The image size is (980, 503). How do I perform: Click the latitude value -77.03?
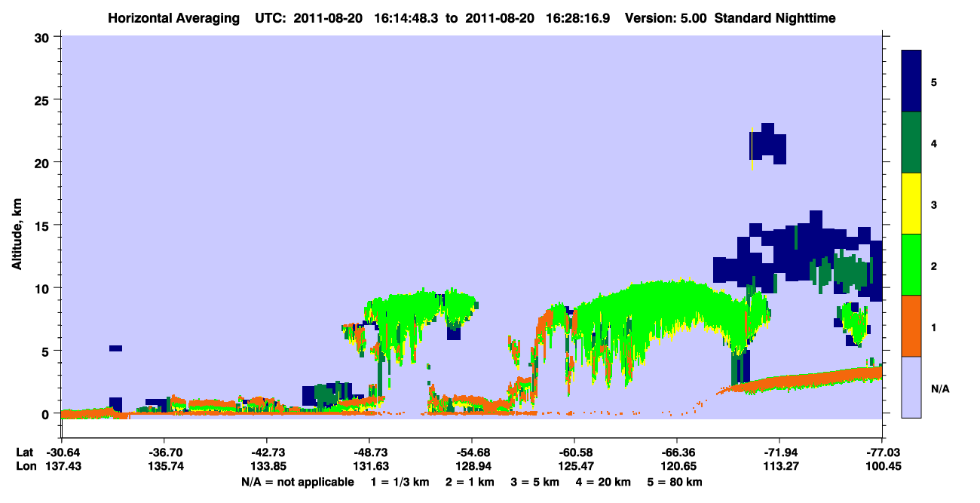click(x=882, y=452)
